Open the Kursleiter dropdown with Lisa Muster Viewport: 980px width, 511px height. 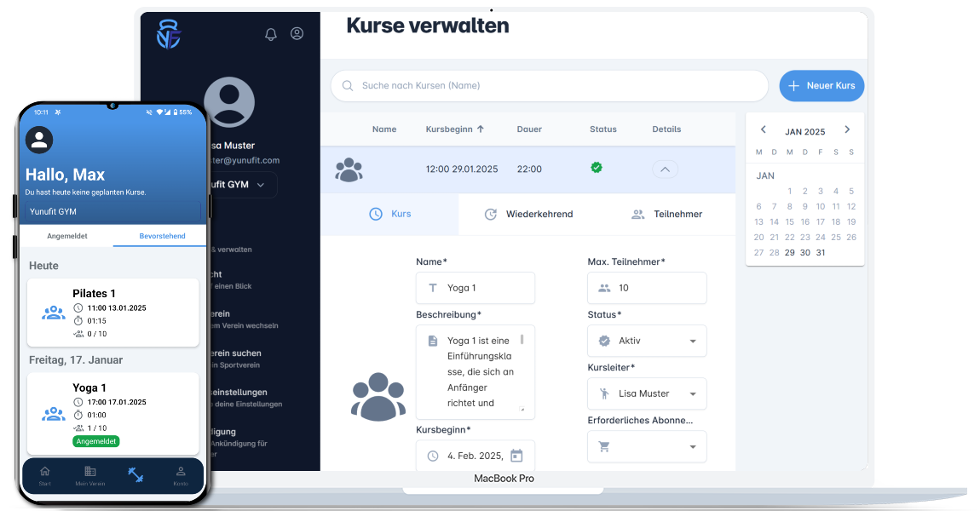point(647,393)
